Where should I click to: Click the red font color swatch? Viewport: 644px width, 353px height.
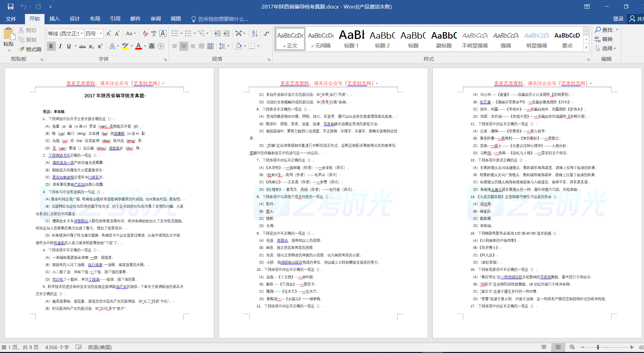pos(139,46)
